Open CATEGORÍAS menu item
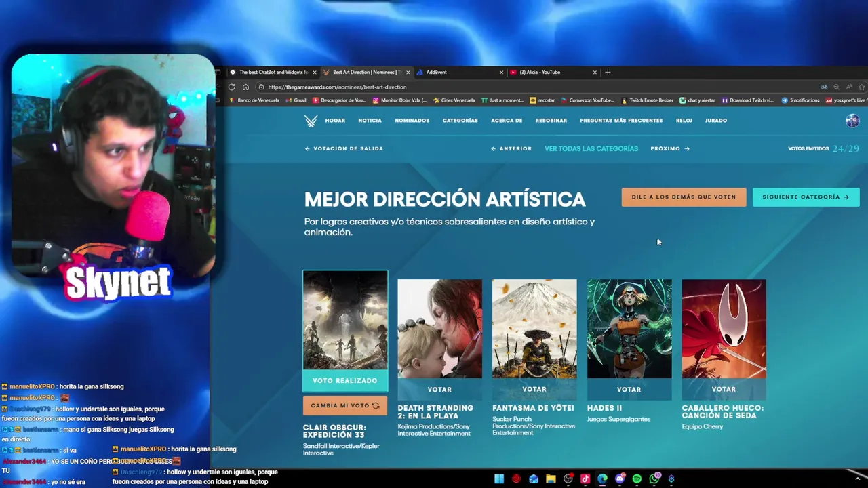Screen dimensions: 868x488 click(460, 121)
